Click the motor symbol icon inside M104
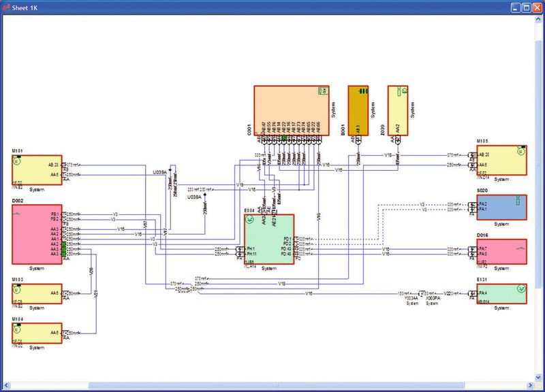The width and height of the screenshot is (545, 392). point(17,328)
